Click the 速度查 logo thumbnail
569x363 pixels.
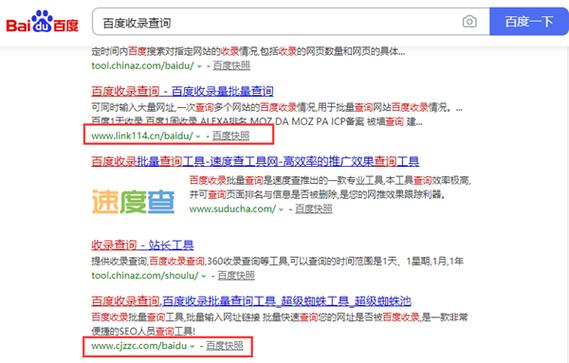coord(133,201)
